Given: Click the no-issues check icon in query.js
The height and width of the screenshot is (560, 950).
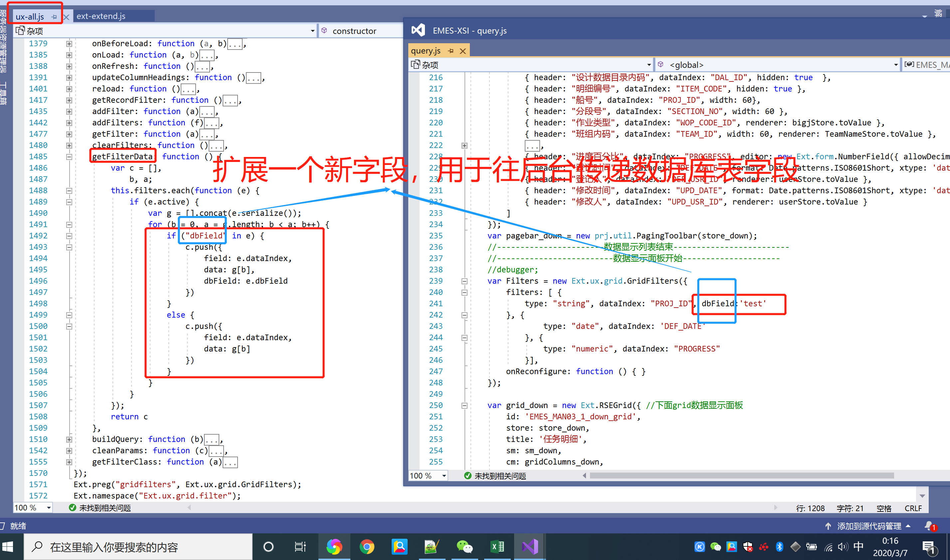Looking at the screenshot, I should (x=468, y=476).
